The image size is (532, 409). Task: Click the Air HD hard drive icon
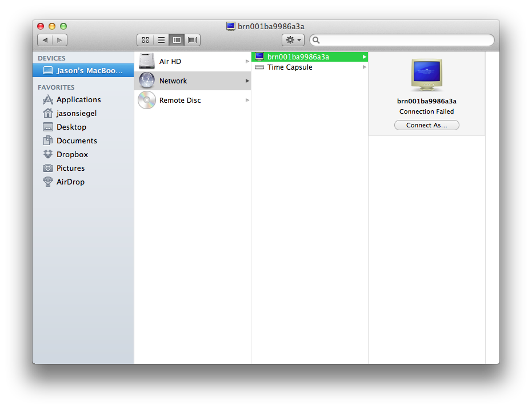coord(146,61)
